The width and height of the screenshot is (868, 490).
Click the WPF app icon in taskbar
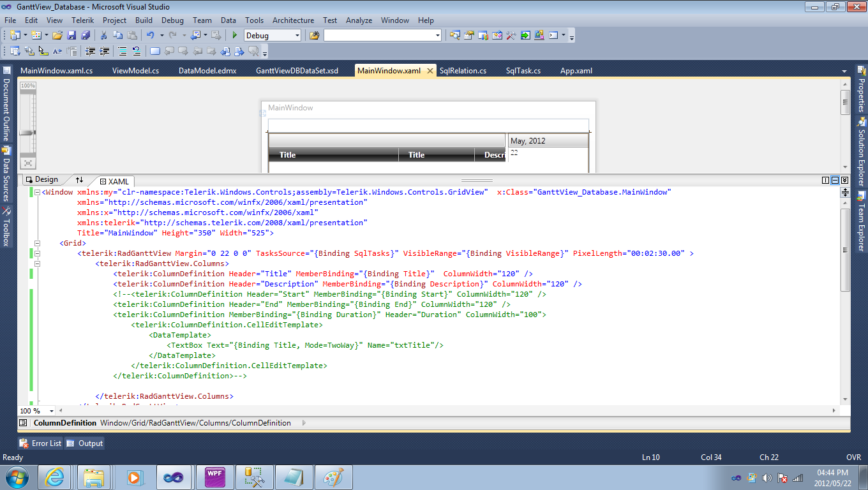(214, 477)
